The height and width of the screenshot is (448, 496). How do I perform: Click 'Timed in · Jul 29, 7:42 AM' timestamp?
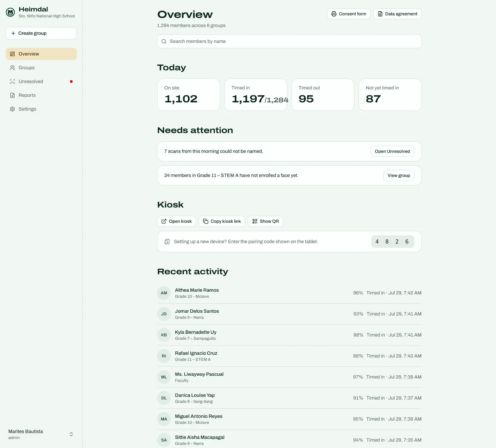[x=394, y=293]
